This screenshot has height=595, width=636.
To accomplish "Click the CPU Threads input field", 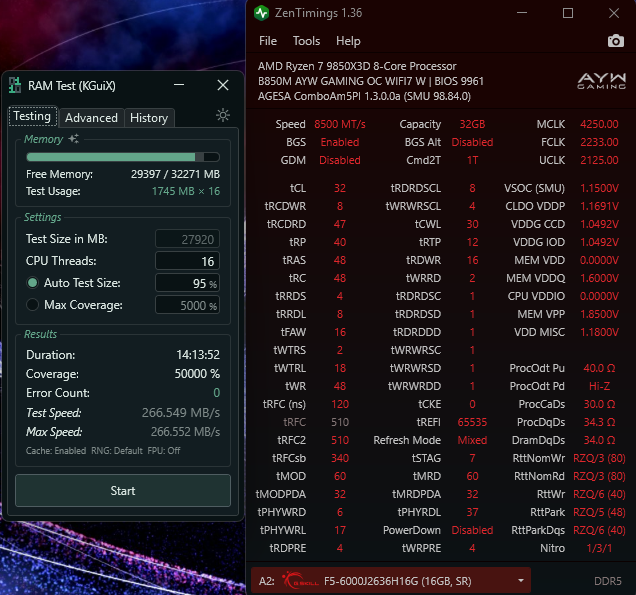I will 187,261.
